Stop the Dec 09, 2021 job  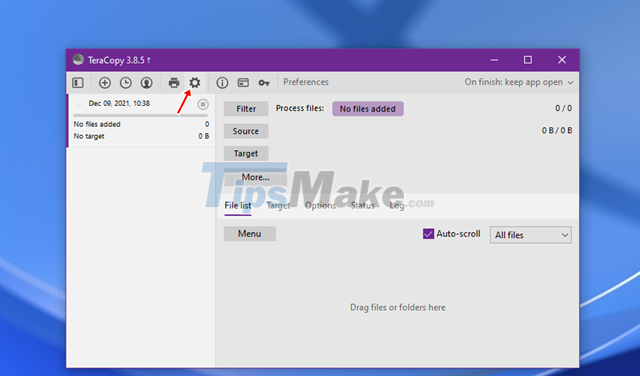[203, 105]
